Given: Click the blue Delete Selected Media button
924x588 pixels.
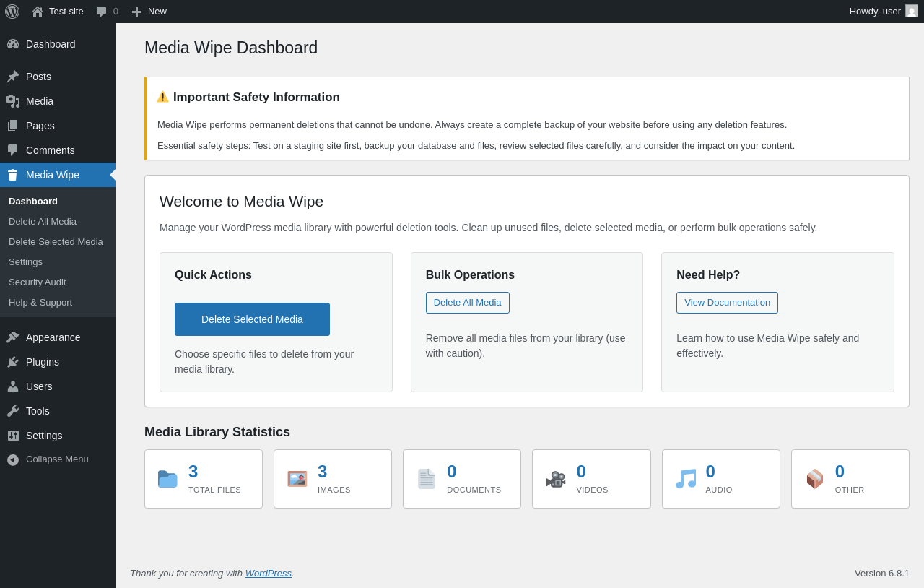Looking at the screenshot, I should coord(252,319).
